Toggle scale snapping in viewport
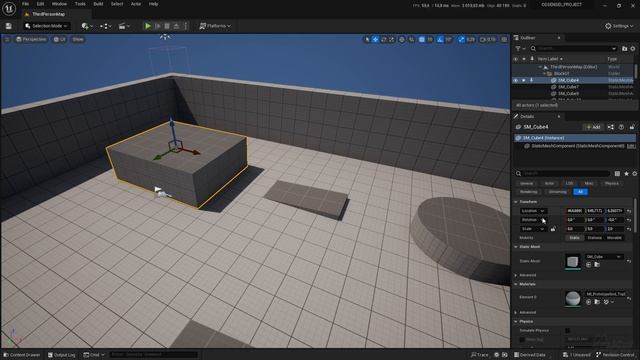This screenshot has width=640, height=360. click(461, 39)
